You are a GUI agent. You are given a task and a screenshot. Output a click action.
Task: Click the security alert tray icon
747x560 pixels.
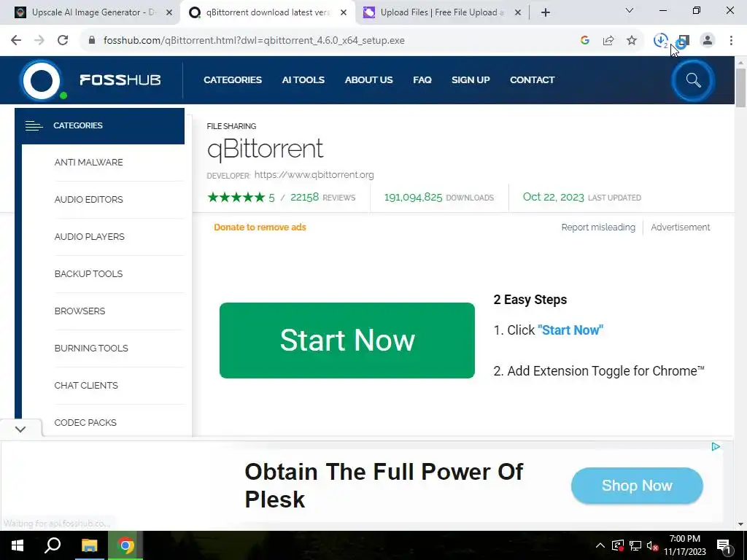tap(618, 545)
